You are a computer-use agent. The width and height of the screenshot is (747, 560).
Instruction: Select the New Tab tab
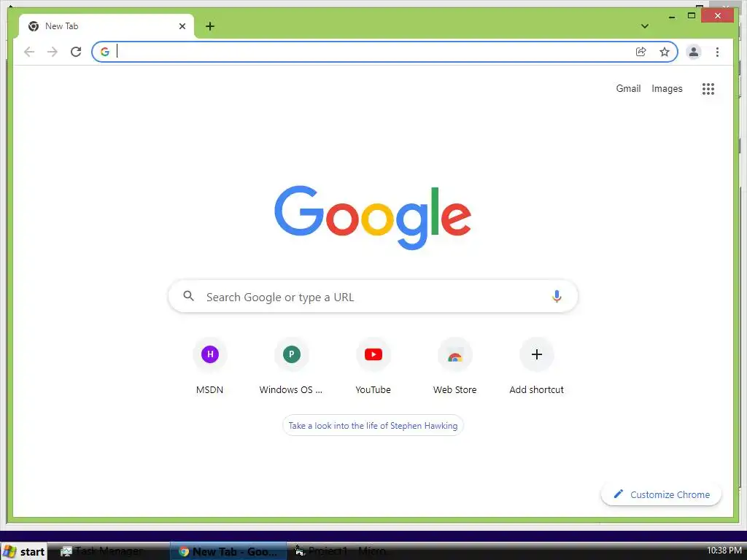click(107, 26)
